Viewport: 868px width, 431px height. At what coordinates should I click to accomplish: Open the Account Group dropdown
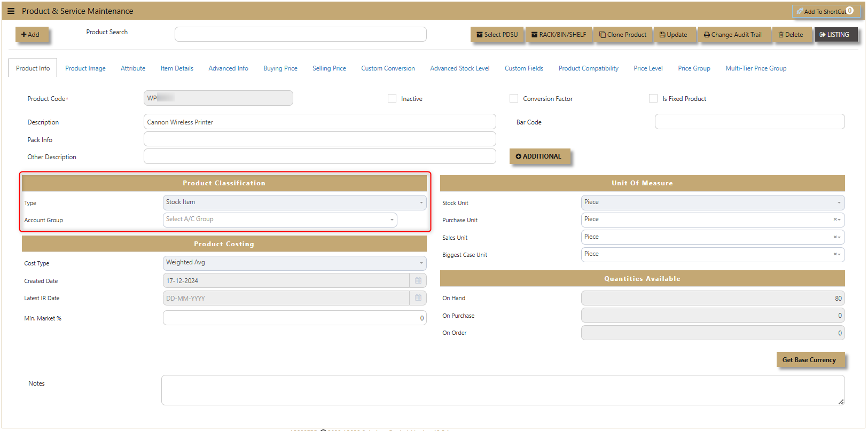coord(280,220)
